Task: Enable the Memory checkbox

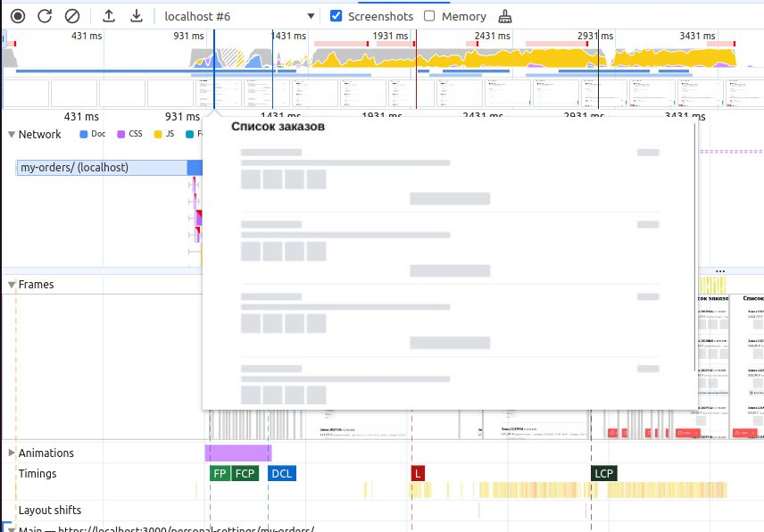Action: point(429,16)
